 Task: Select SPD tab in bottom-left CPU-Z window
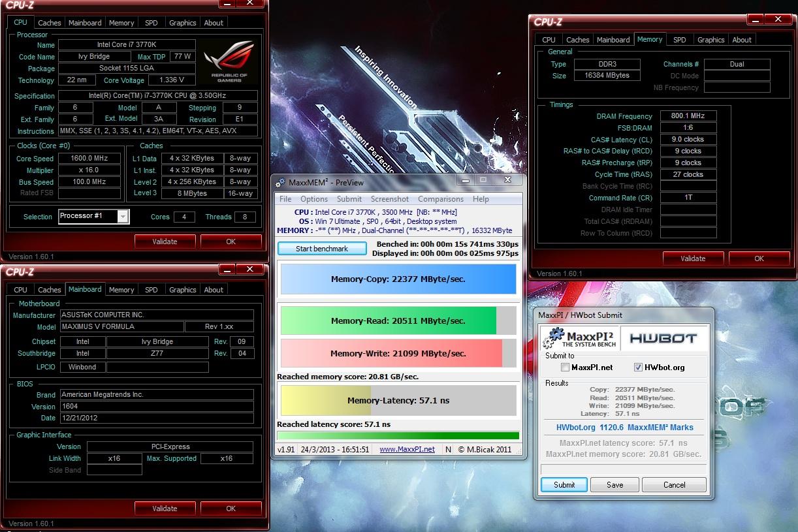pyautogui.click(x=151, y=290)
